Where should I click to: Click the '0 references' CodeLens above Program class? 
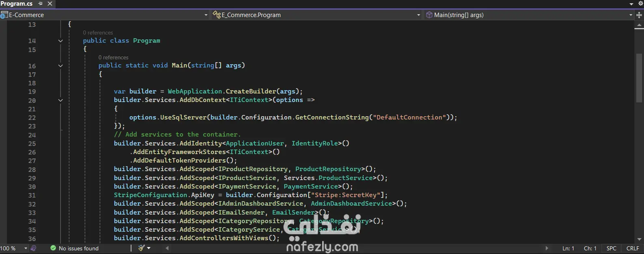pos(98,33)
